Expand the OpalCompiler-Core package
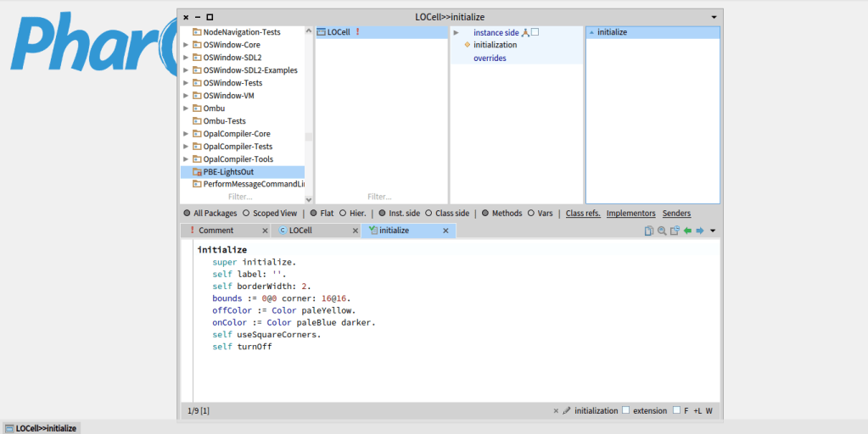 pyautogui.click(x=186, y=134)
